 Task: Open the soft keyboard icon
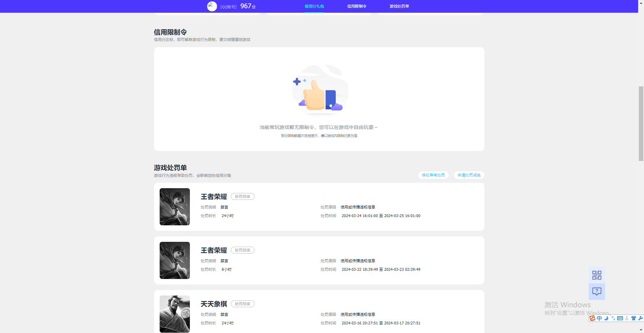(620, 318)
